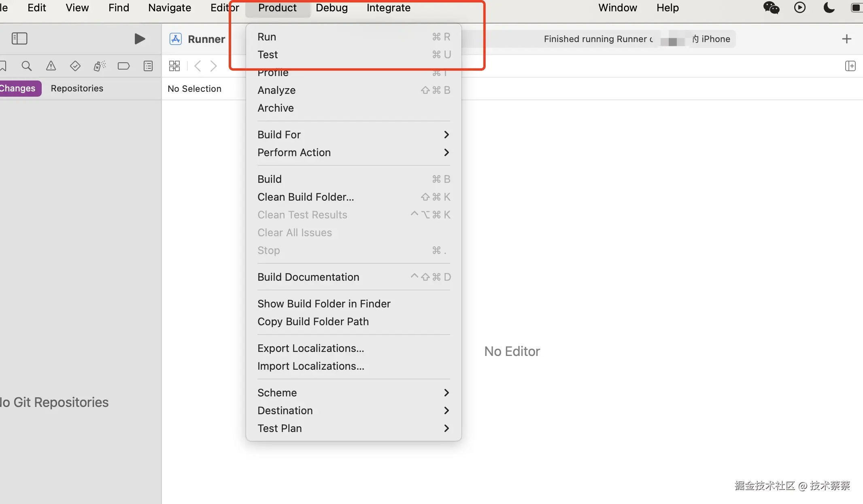Open the Issue navigator warning triangle icon
863x504 pixels.
pos(51,66)
